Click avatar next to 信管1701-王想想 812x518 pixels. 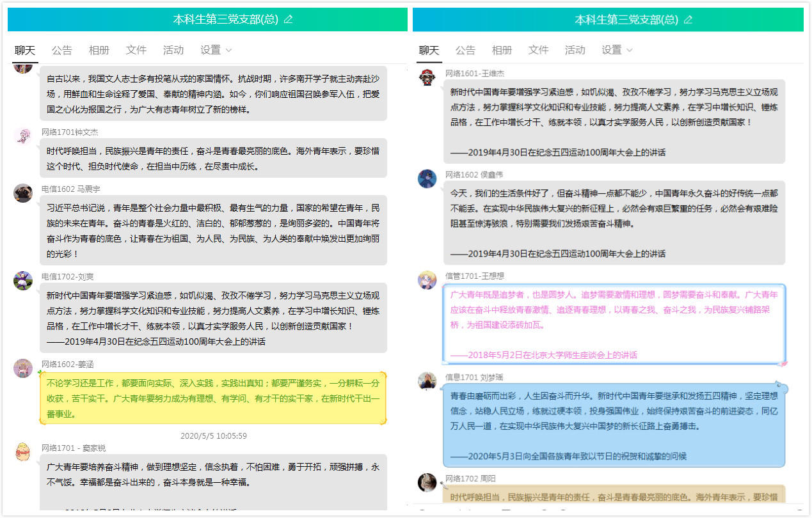click(x=427, y=280)
